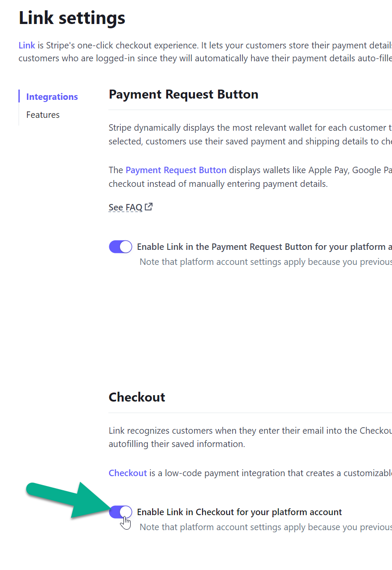This screenshot has width=392, height=570.
Task: Click the Link settings page title
Action: pyautogui.click(x=72, y=18)
